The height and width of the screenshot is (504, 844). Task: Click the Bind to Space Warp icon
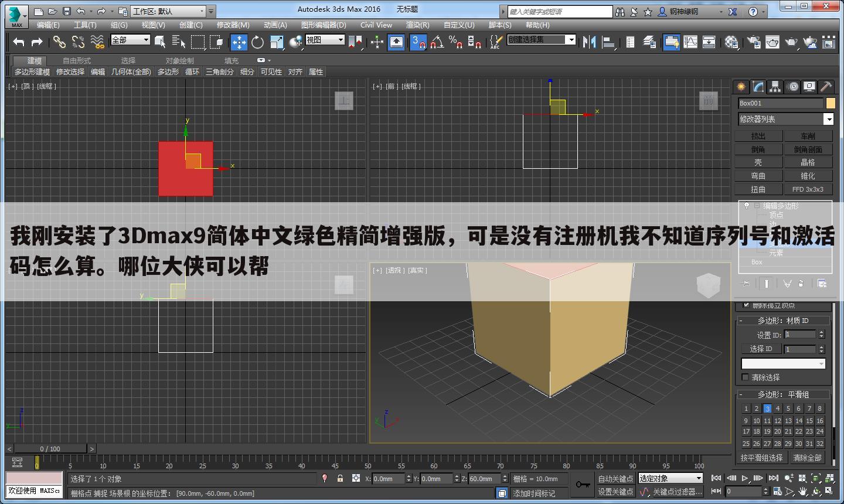pyautogui.click(x=97, y=42)
